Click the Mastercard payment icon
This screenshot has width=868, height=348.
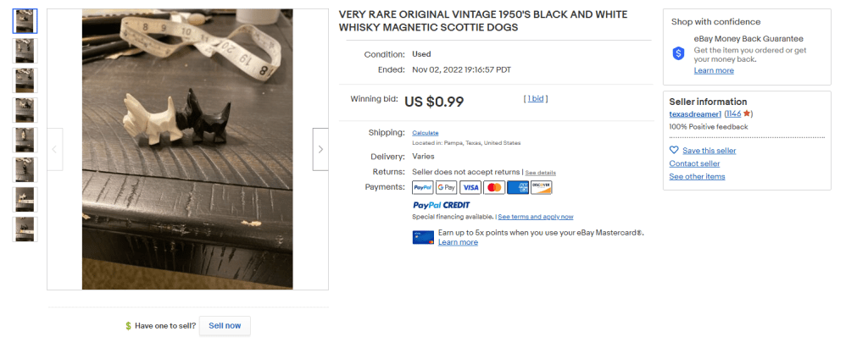[494, 187]
